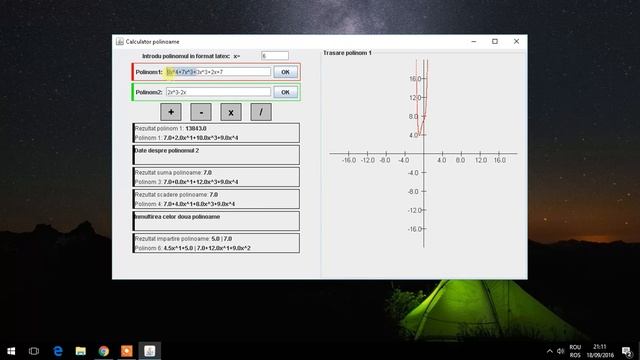Subtract polynomials with the minus button
This screenshot has height=360, width=640.
[x=201, y=112]
